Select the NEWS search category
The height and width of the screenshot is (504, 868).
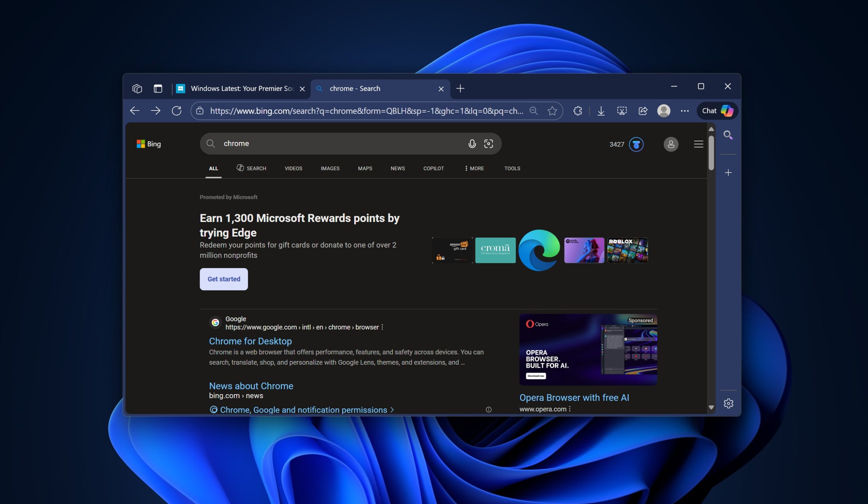pyautogui.click(x=397, y=168)
